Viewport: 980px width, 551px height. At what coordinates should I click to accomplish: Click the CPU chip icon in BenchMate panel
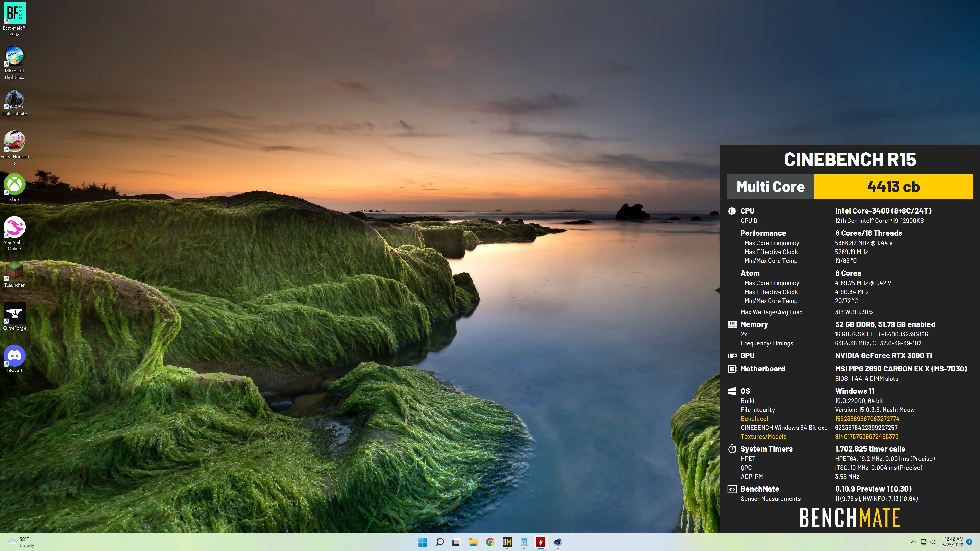pos(732,211)
